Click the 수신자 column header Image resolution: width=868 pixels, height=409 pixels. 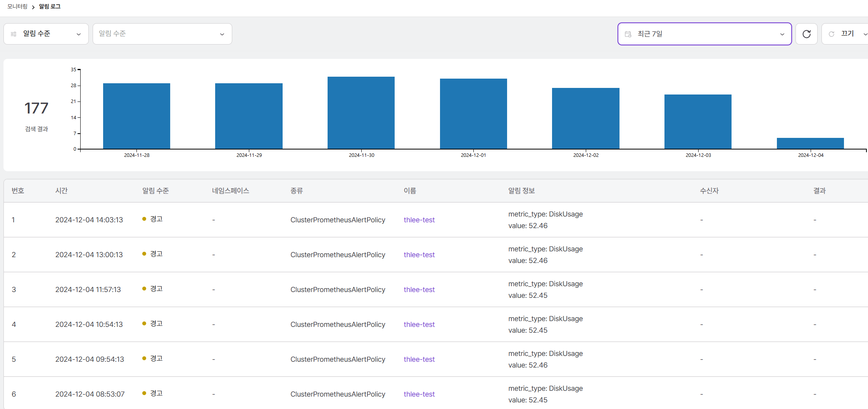(x=709, y=191)
